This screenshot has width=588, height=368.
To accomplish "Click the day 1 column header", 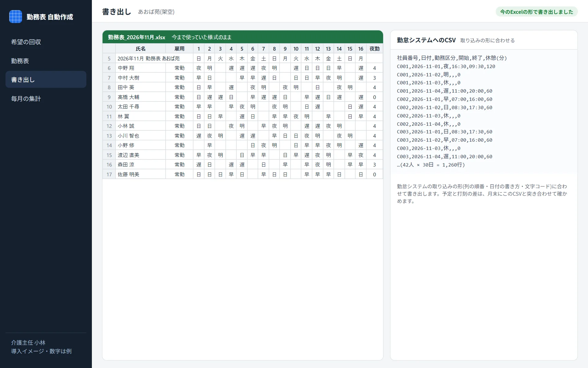I will [x=198, y=48].
